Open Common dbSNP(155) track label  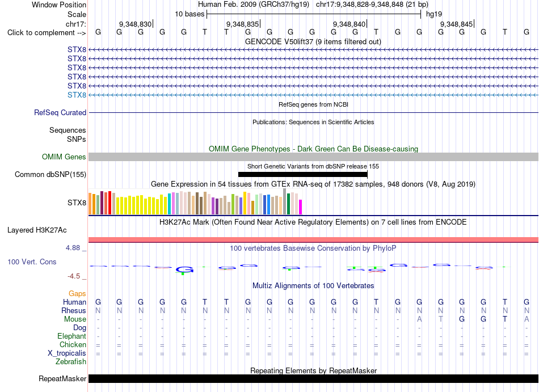[x=50, y=174]
